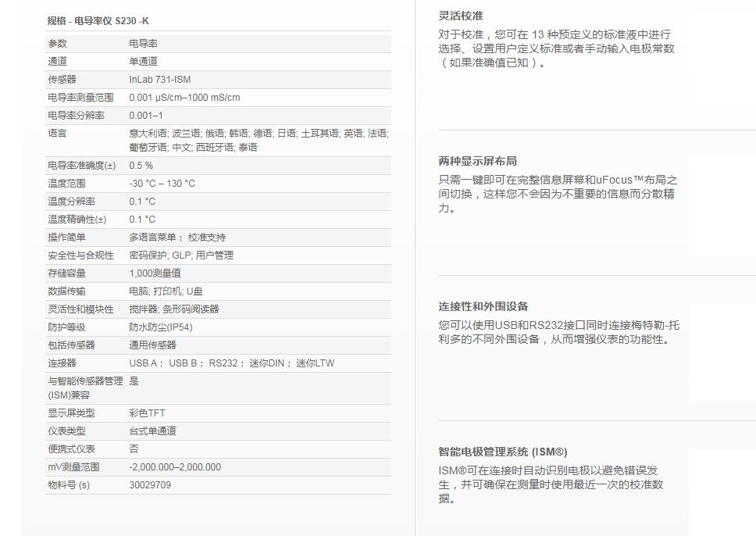
Task: Select the '安全性与合规性' label
Action: [80, 255]
